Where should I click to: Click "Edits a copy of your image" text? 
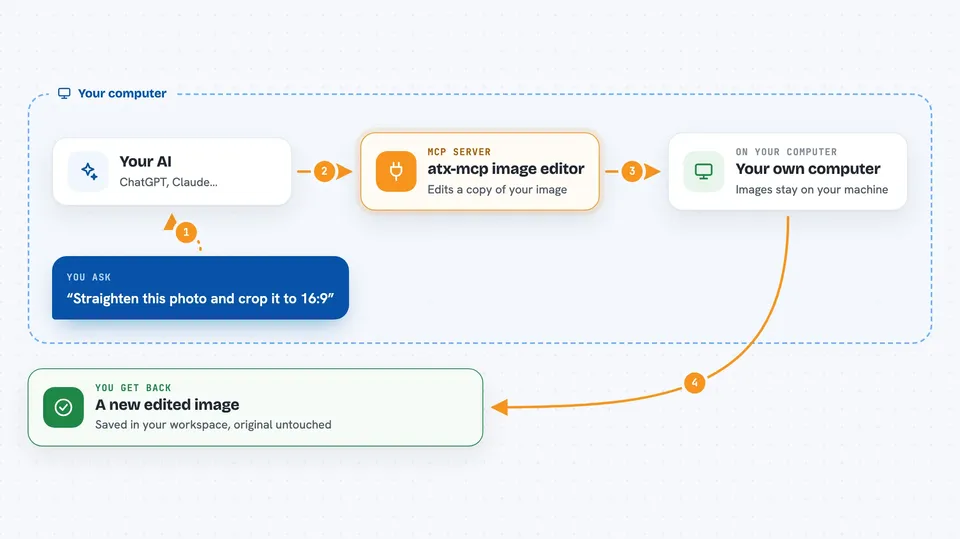497,189
